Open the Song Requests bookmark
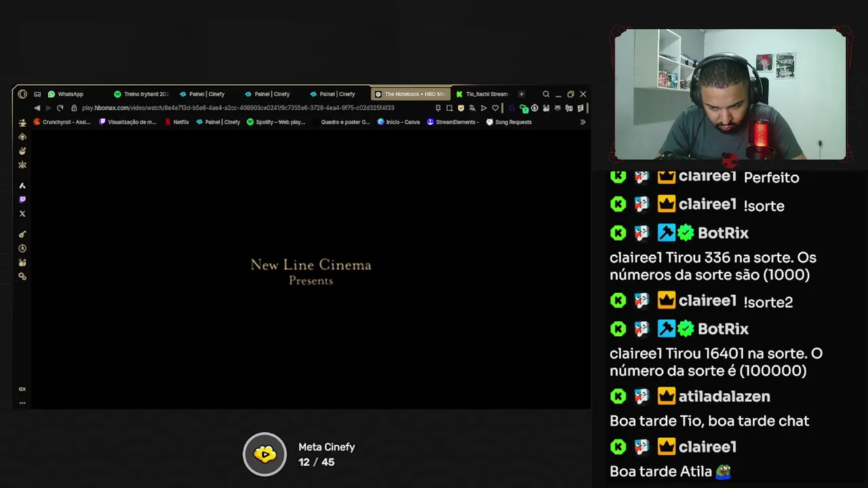The image size is (868, 488). (x=509, y=122)
